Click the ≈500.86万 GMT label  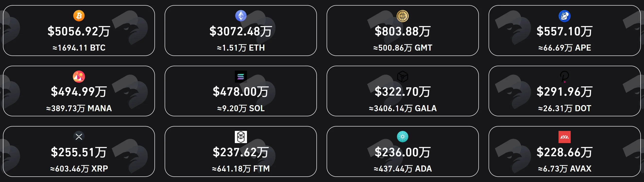pos(403,48)
